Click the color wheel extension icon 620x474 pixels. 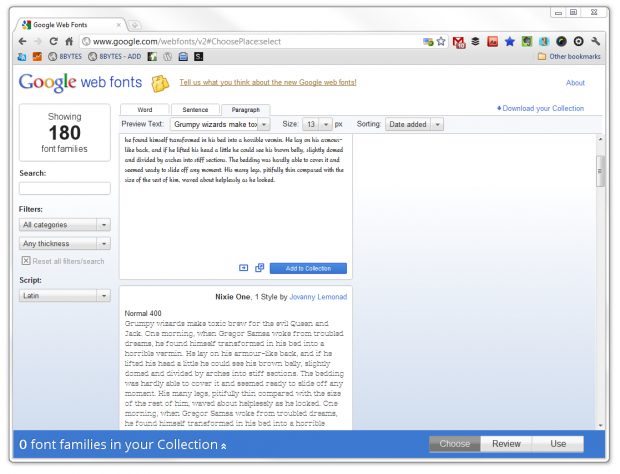click(x=561, y=41)
